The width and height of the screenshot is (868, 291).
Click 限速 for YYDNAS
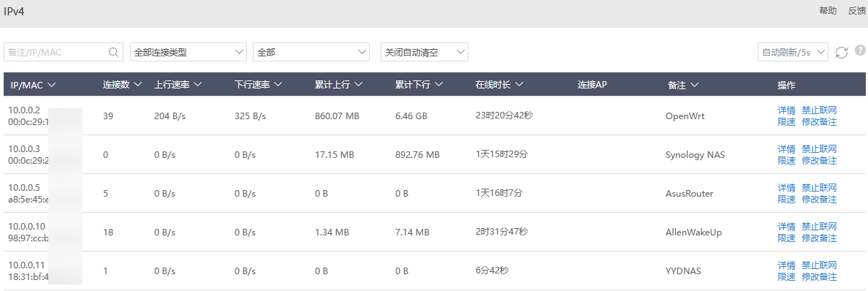tap(787, 276)
